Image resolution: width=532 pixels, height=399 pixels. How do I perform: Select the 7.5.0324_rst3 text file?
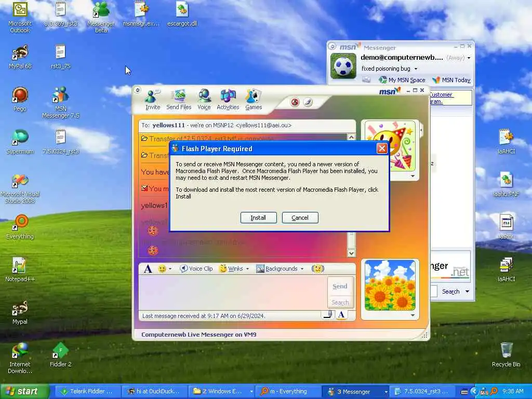(x=60, y=142)
